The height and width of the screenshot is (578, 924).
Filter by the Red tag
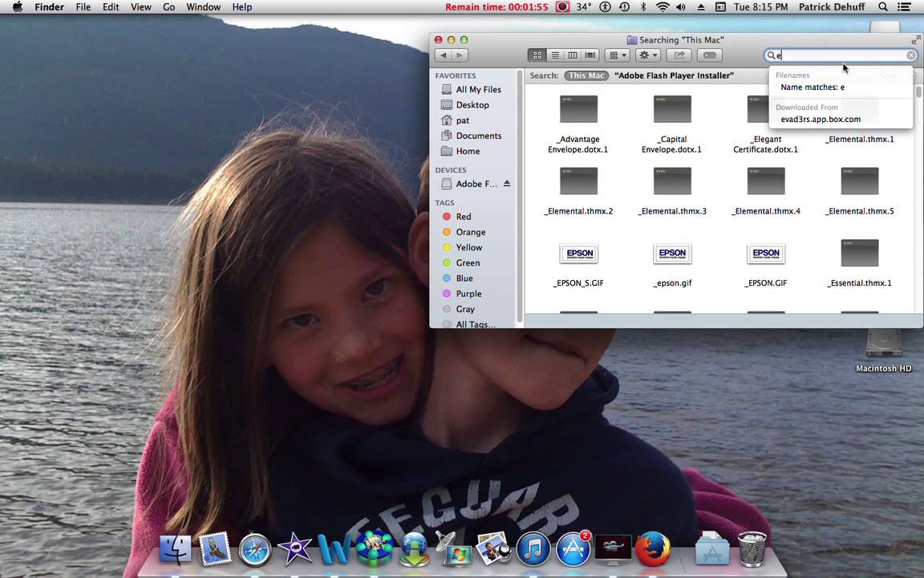tap(463, 217)
